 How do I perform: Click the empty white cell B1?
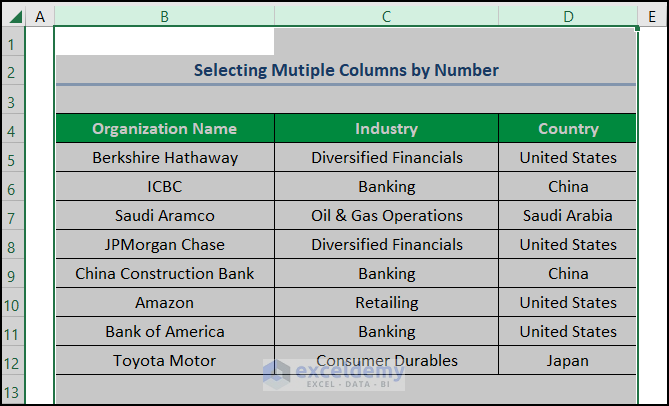164,42
